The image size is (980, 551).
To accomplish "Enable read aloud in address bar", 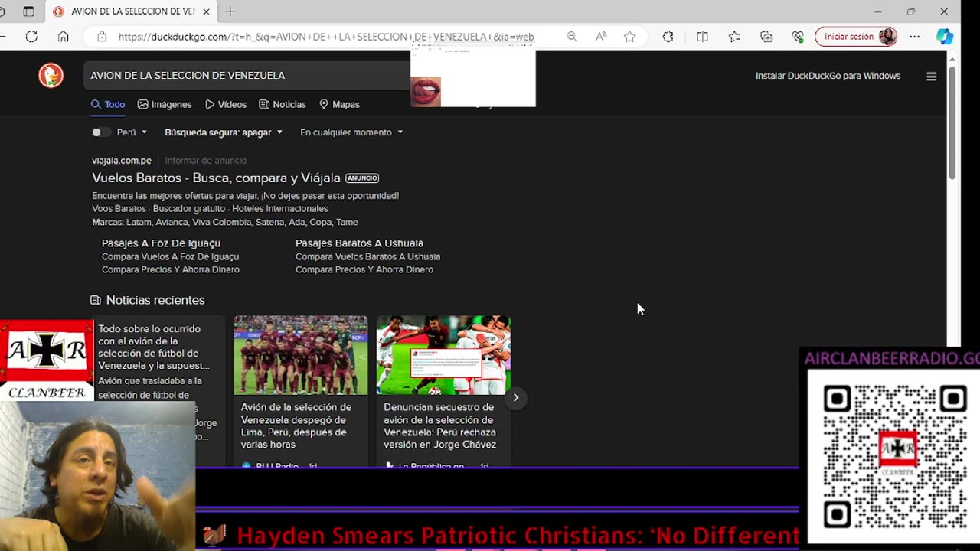I will (x=601, y=37).
